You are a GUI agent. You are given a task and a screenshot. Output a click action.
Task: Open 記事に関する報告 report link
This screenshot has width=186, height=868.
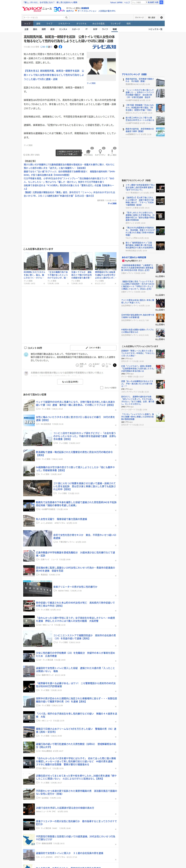pos(31,155)
